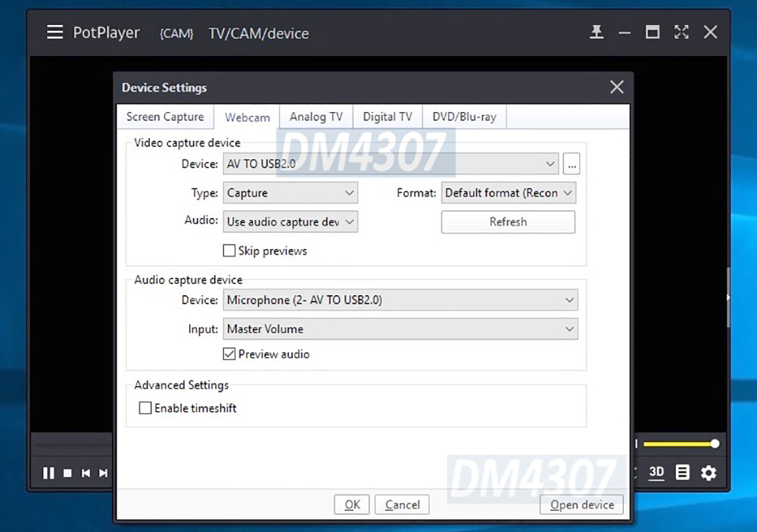Stop playback with the stop icon
Screen dimensions: 757x532
tap(67, 472)
